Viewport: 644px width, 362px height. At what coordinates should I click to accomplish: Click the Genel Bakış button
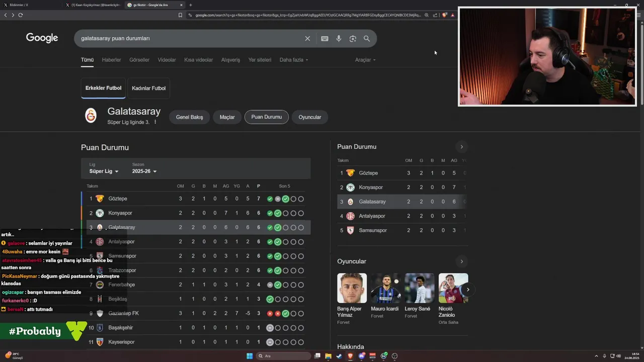coord(190,117)
